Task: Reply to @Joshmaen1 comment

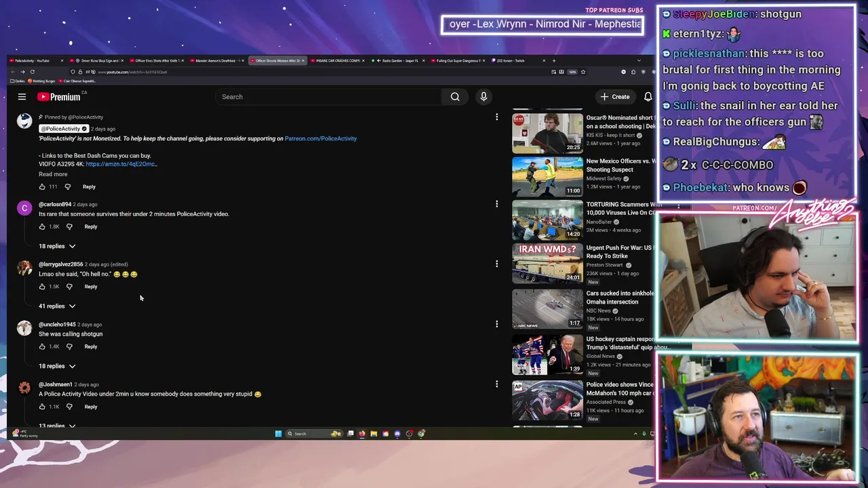Action: 91,407
